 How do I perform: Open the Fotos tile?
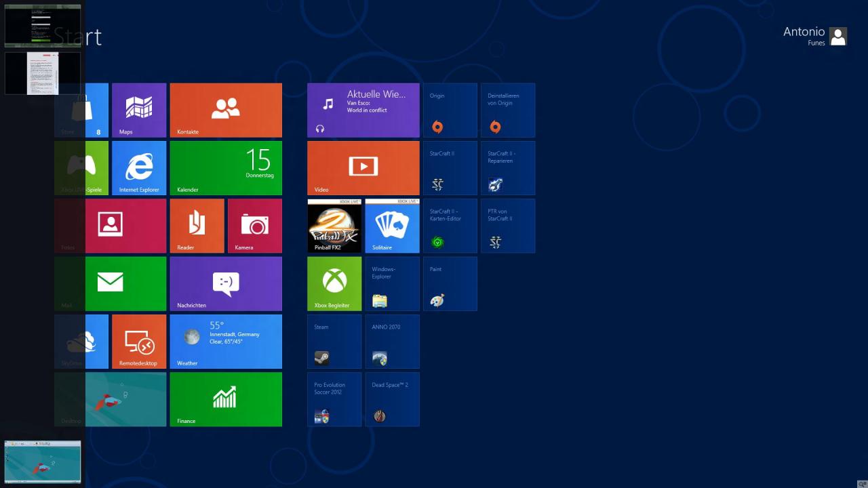[x=110, y=226]
